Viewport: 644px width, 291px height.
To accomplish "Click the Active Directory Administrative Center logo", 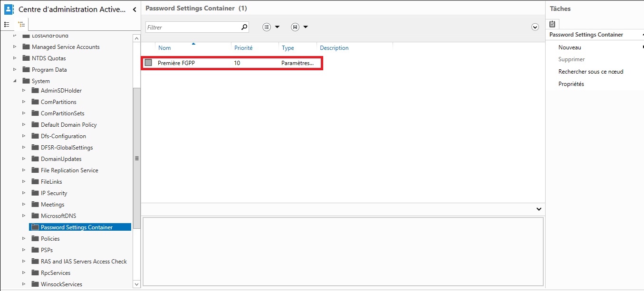I will point(9,9).
